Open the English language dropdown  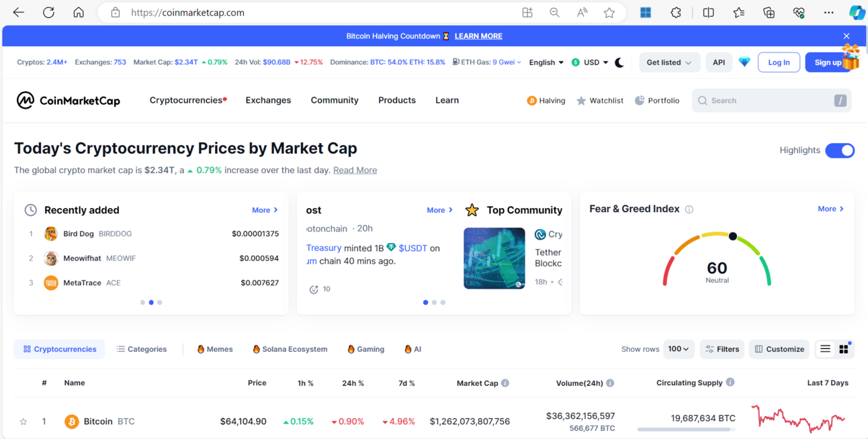click(x=546, y=62)
